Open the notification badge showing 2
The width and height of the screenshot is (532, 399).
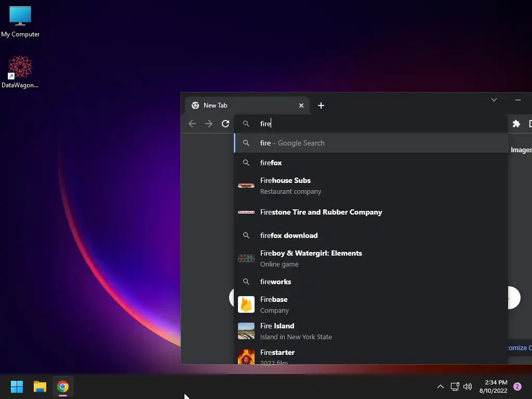[x=517, y=387]
